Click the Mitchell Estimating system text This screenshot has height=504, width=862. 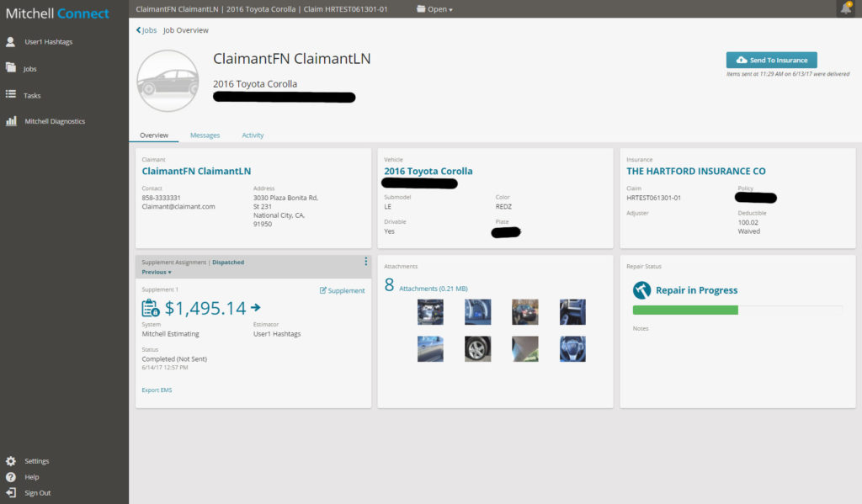[x=170, y=334]
